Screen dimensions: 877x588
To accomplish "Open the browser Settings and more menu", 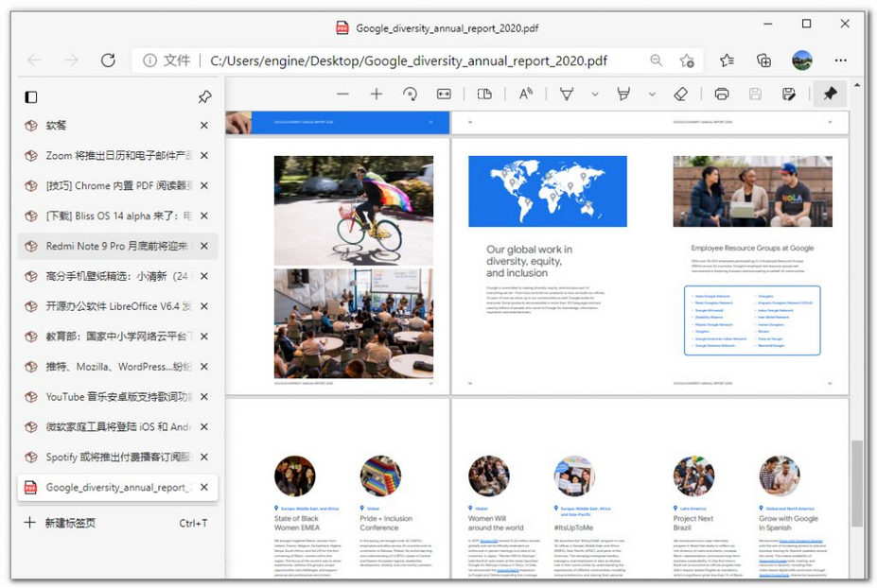I will [x=840, y=61].
